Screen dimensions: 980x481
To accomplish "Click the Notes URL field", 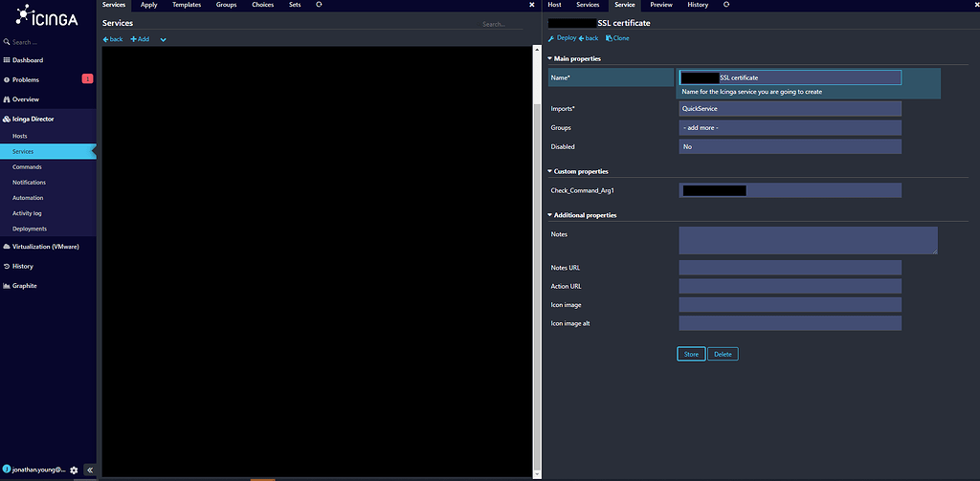I will 790,268.
